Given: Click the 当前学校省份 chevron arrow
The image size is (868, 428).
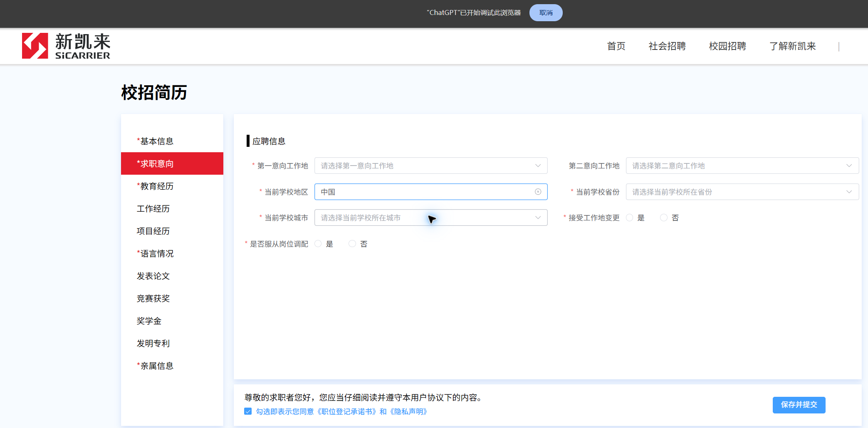Looking at the screenshot, I should (x=849, y=192).
